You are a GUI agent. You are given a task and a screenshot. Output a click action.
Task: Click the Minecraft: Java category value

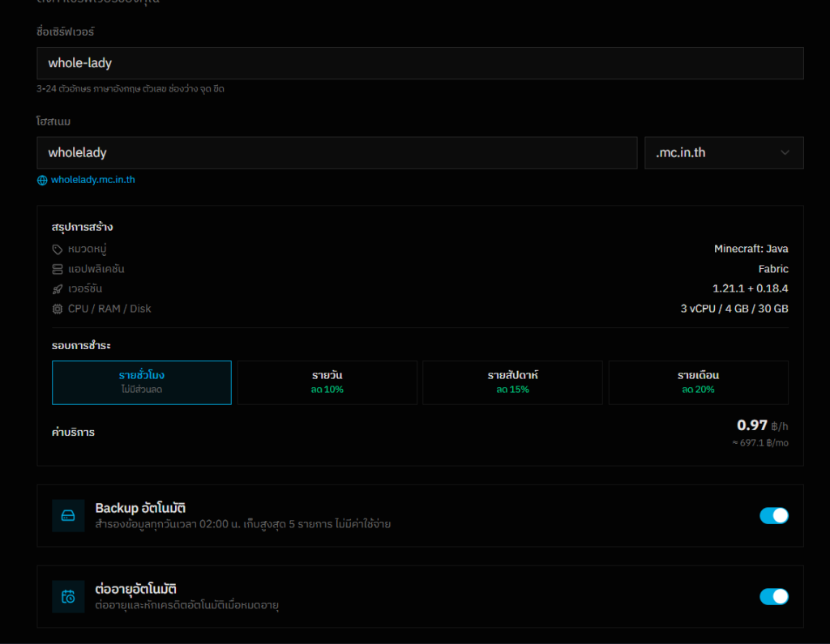751,249
